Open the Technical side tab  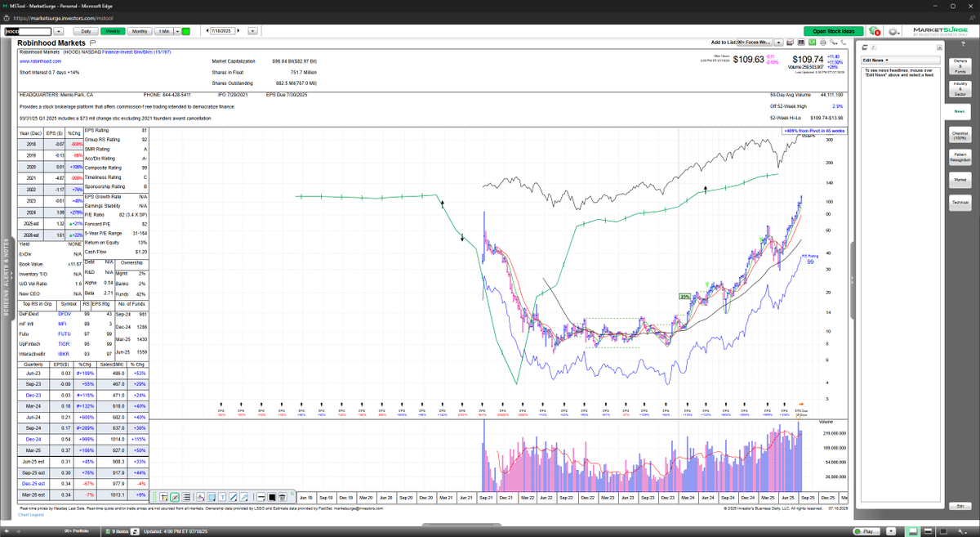[960, 201]
